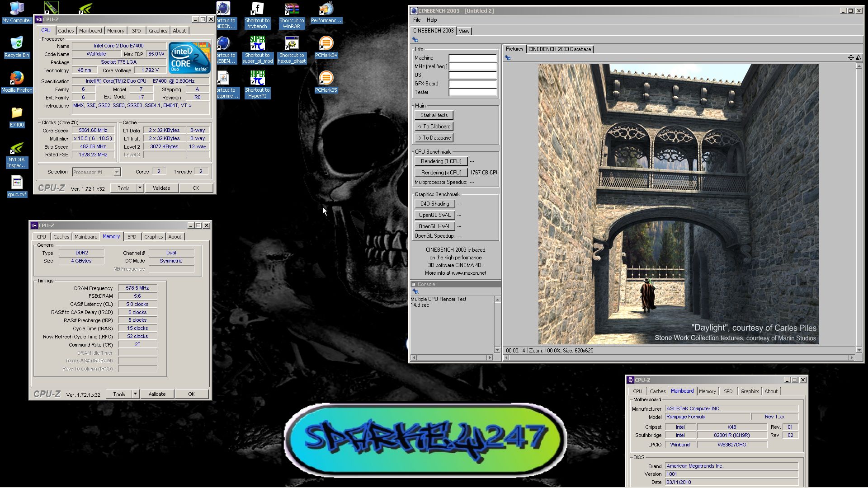Click the To Database button
The image size is (868, 488).
point(434,138)
